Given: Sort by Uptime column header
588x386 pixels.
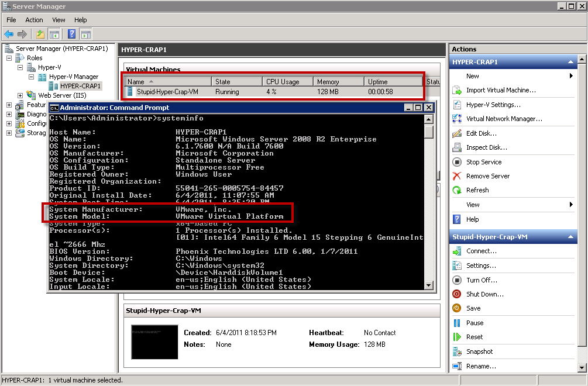Looking at the screenshot, I should click(393, 82).
